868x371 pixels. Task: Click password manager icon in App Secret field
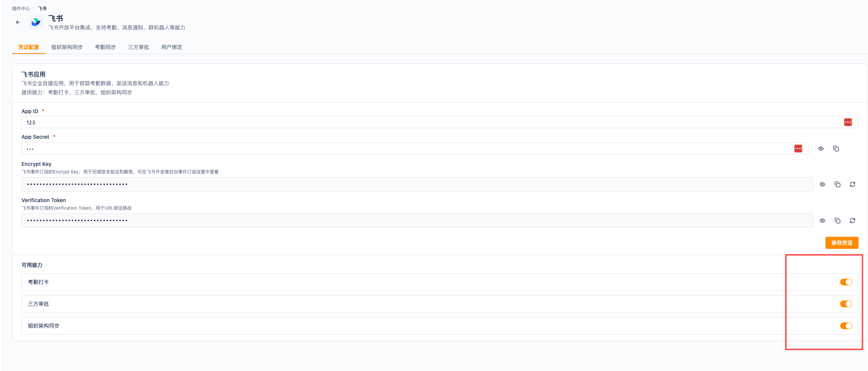click(x=798, y=149)
